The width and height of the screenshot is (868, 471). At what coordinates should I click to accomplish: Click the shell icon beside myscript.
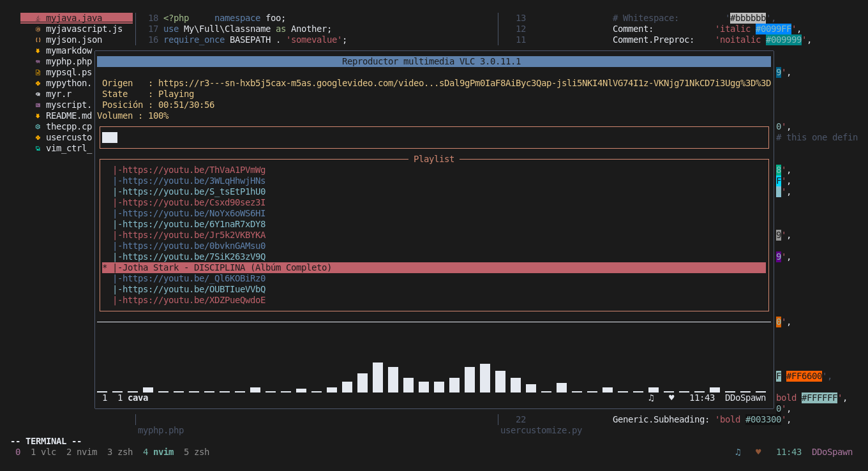click(38, 105)
